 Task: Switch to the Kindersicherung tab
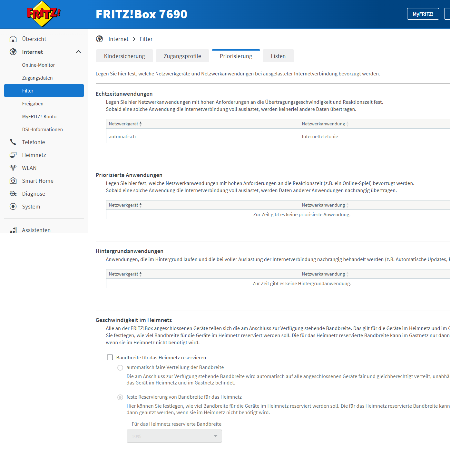tap(124, 56)
